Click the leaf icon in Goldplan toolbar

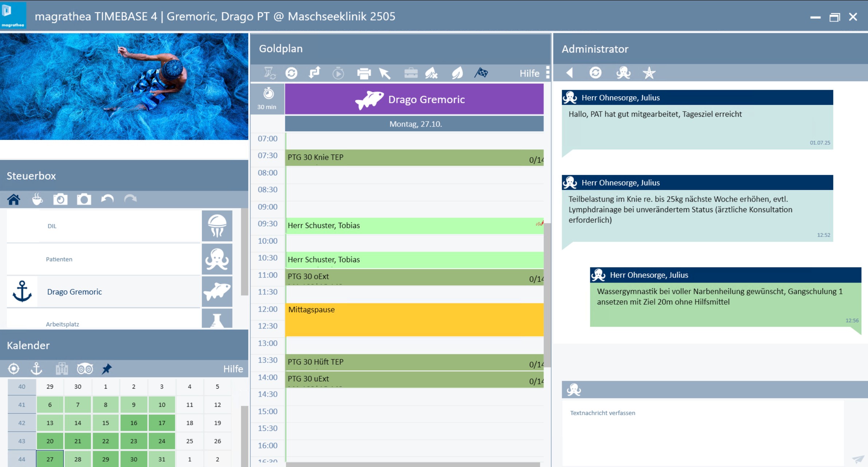coord(457,73)
